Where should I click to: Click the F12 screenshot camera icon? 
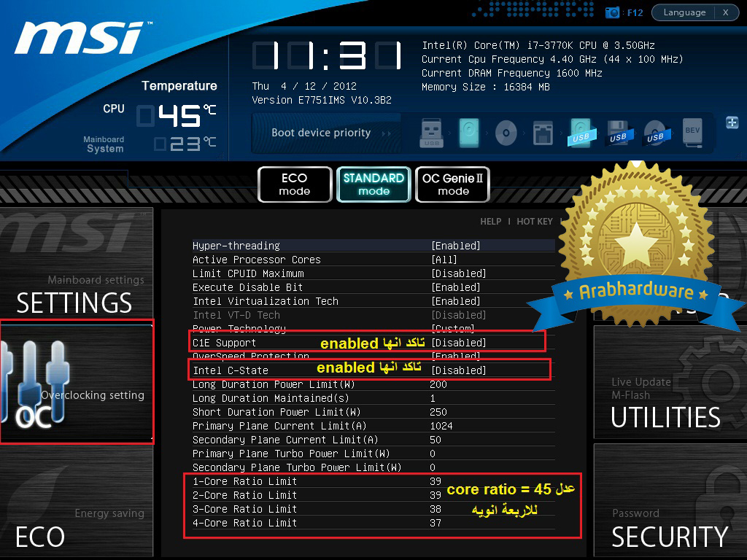pos(612,12)
